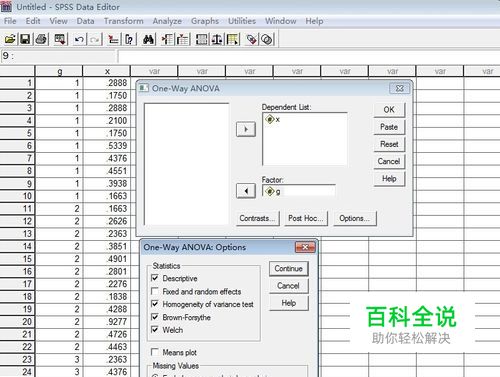Click the Print toolbar icon

(41, 39)
